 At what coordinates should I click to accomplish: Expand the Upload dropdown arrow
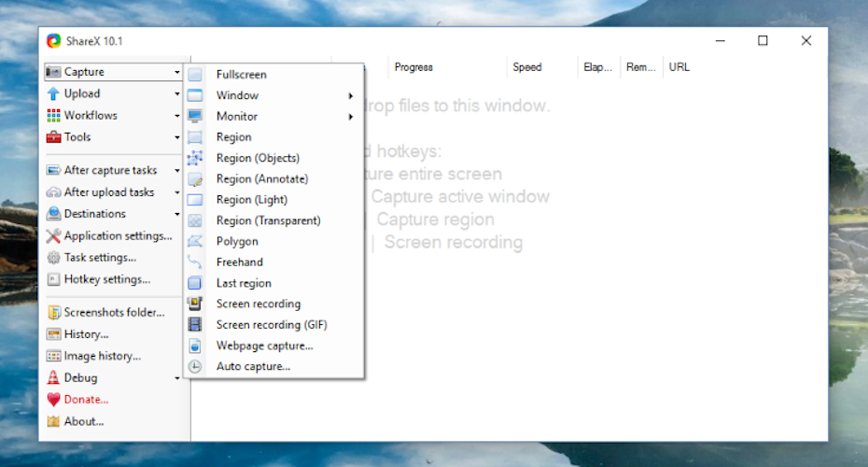point(177,93)
